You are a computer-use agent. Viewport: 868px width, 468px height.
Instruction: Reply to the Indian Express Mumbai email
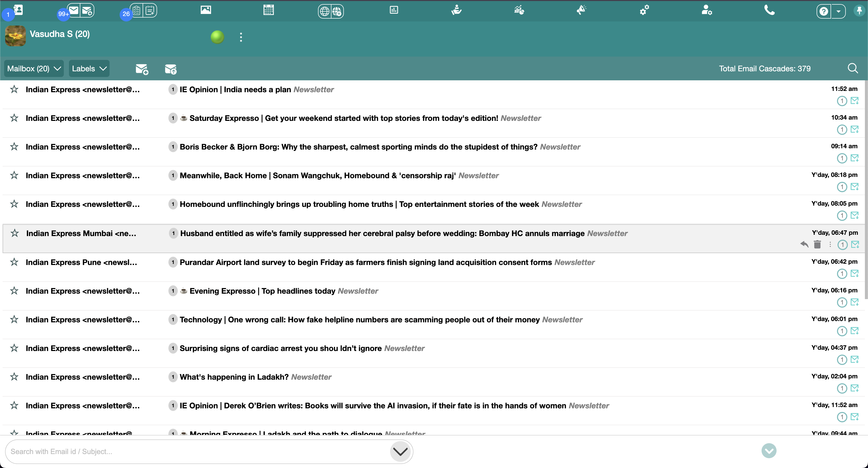click(804, 245)
